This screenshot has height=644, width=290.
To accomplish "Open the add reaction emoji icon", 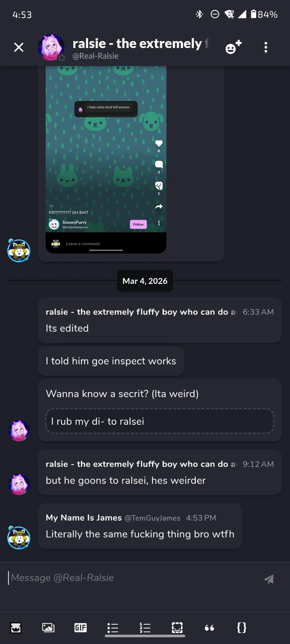I will 233,47.
